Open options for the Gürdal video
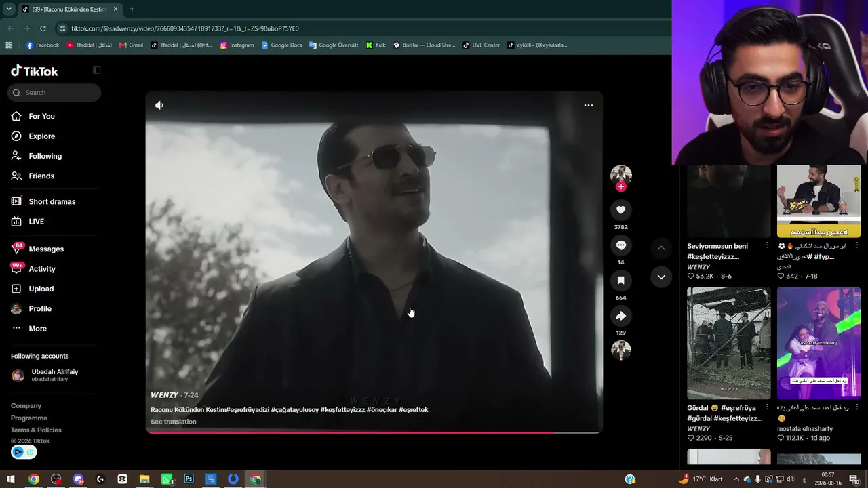Screen dimensions: 868x488 pyautogui.click(x=767, y=408)
